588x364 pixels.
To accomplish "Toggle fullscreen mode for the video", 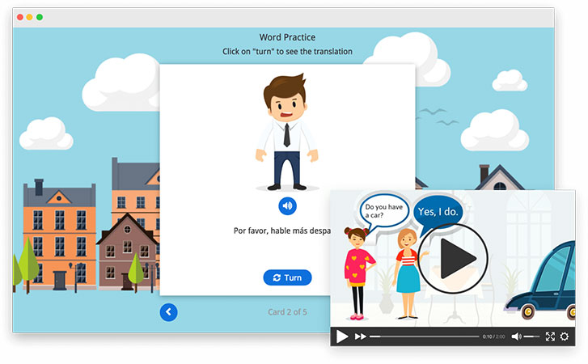I will point(550,336).
